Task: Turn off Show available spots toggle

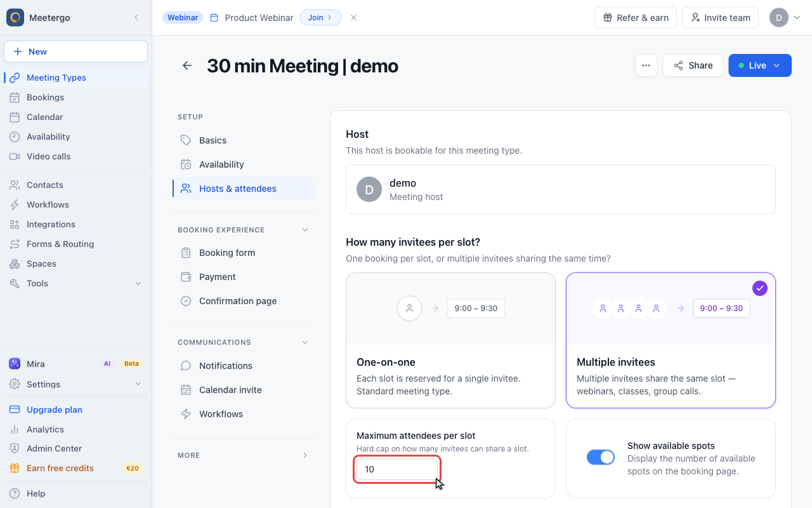Action: click(601, 457)
